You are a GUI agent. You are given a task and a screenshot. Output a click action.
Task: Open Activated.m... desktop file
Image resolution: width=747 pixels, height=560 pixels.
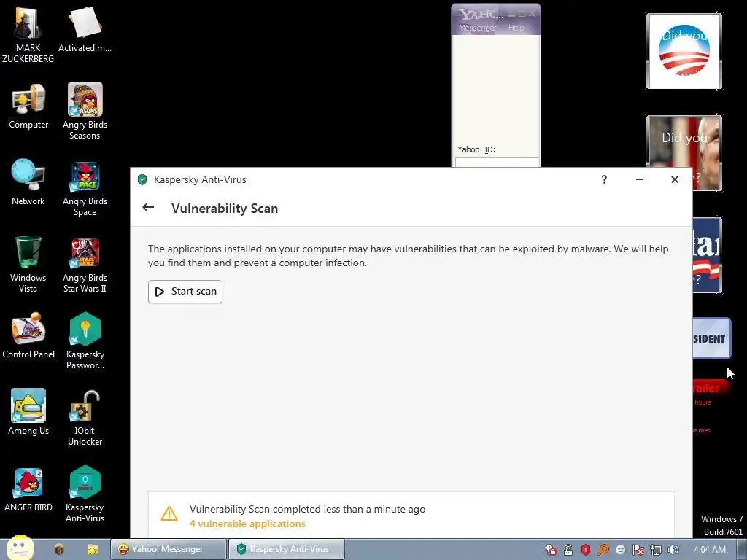[x=85, y=29]
